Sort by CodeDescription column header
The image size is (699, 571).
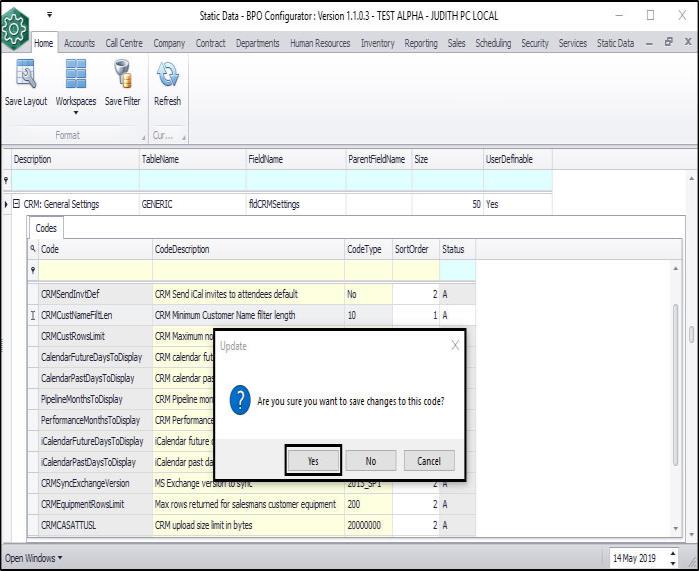248,249
